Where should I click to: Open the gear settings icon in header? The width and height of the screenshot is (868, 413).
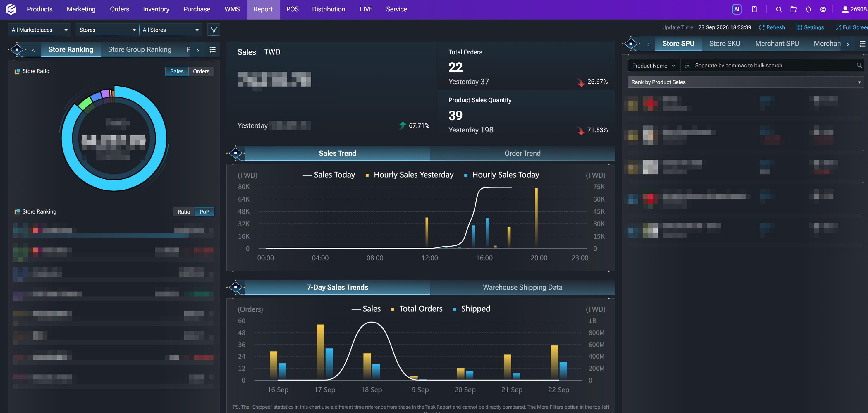point(823,9)
